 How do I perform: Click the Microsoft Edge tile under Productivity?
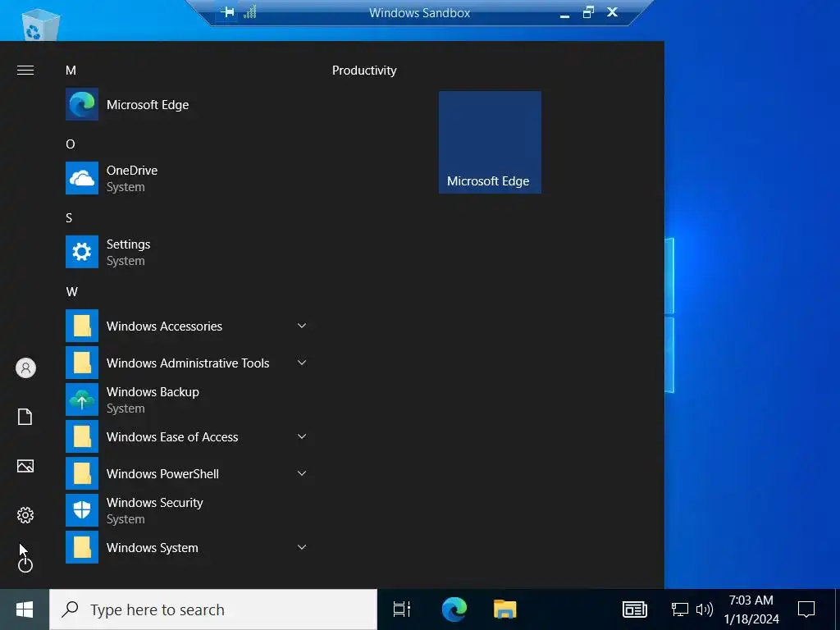490,143
